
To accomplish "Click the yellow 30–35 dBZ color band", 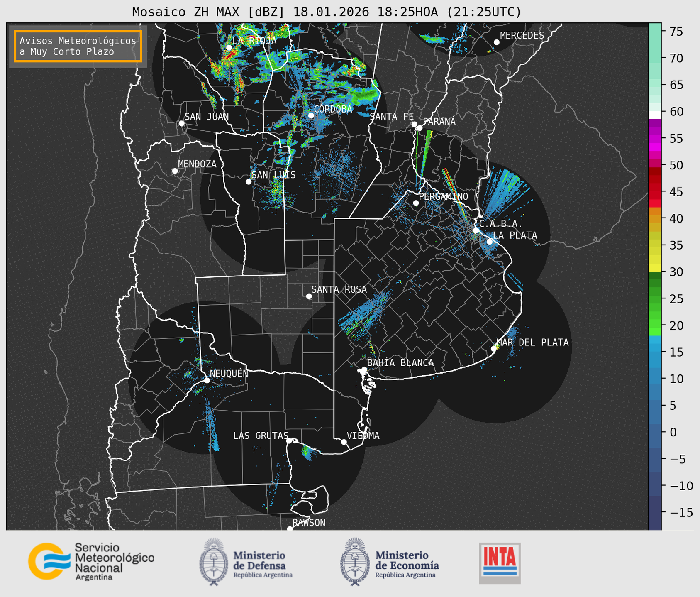I will tap(655, 258).
